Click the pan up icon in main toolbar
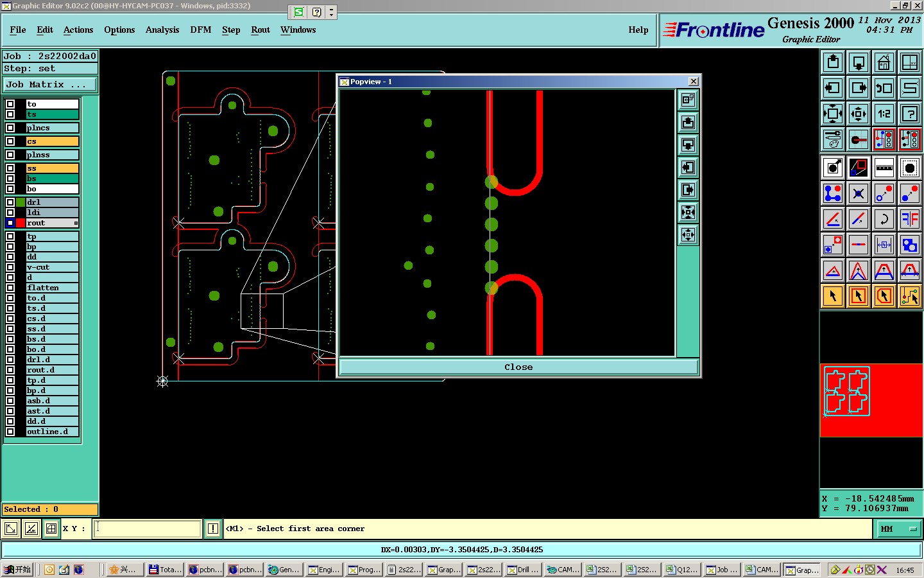 833,62
